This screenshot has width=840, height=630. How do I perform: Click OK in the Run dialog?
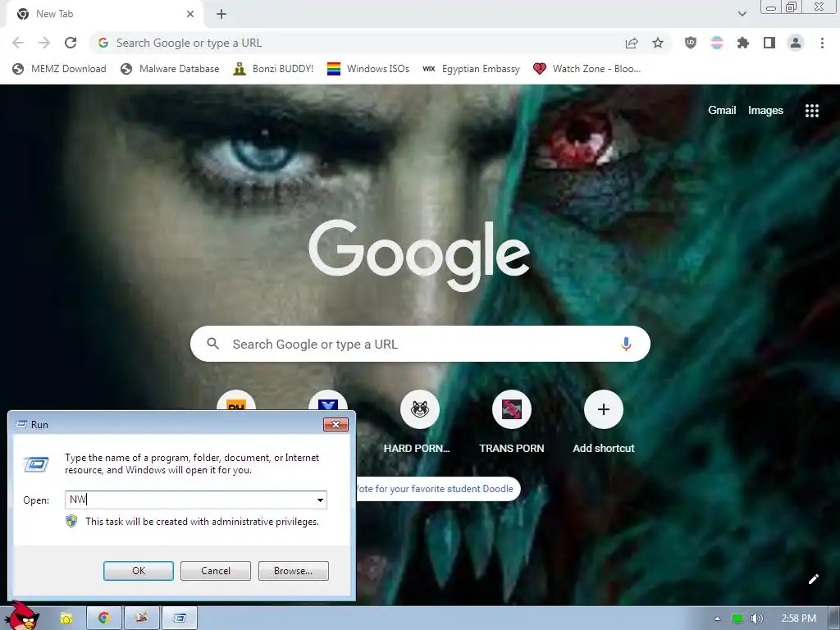tap(138, 571)
